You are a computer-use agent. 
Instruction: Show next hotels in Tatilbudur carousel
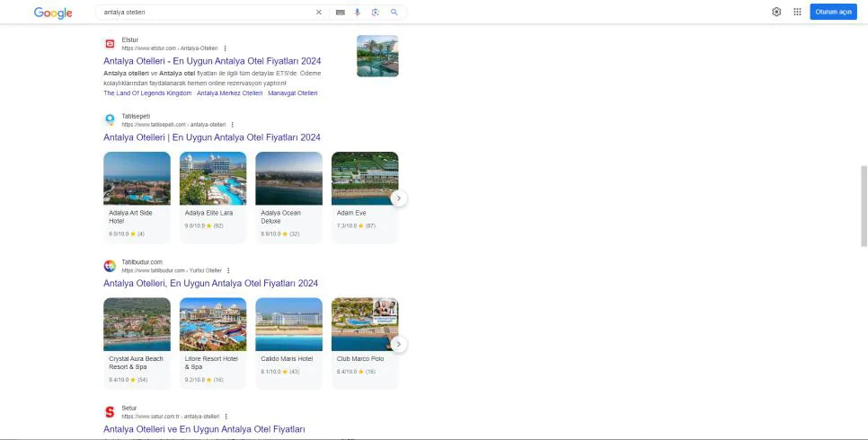[x=399, y=344]
